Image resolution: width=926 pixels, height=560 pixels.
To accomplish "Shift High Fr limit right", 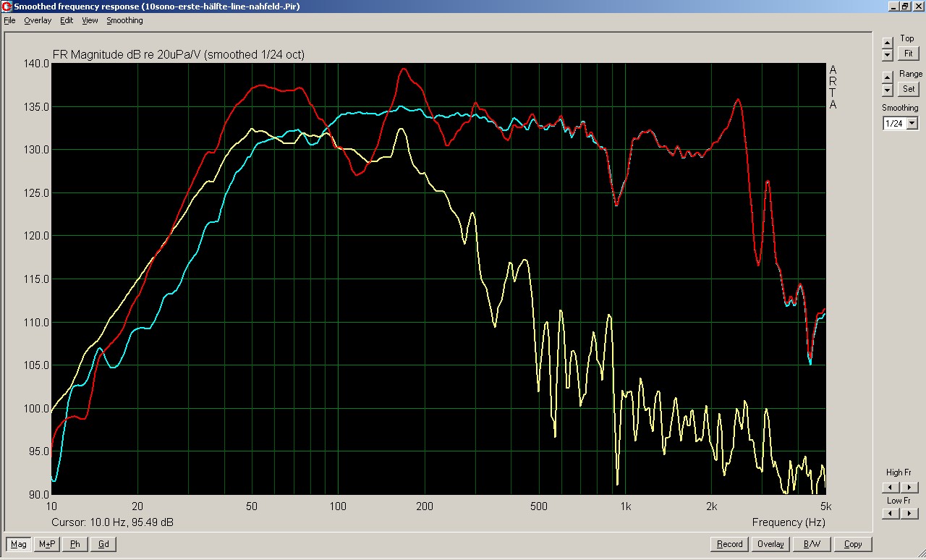I will (x=910, y=488).
